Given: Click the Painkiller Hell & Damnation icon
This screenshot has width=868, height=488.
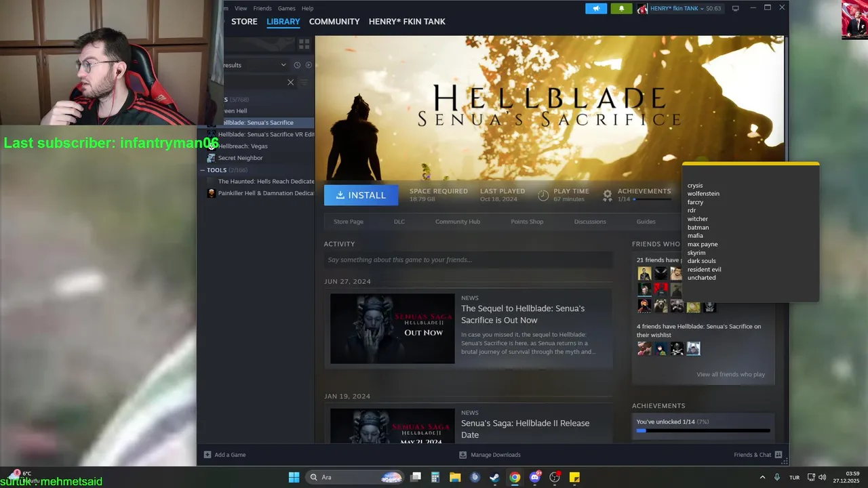Looking at the screenshot, I should point(212,193).
